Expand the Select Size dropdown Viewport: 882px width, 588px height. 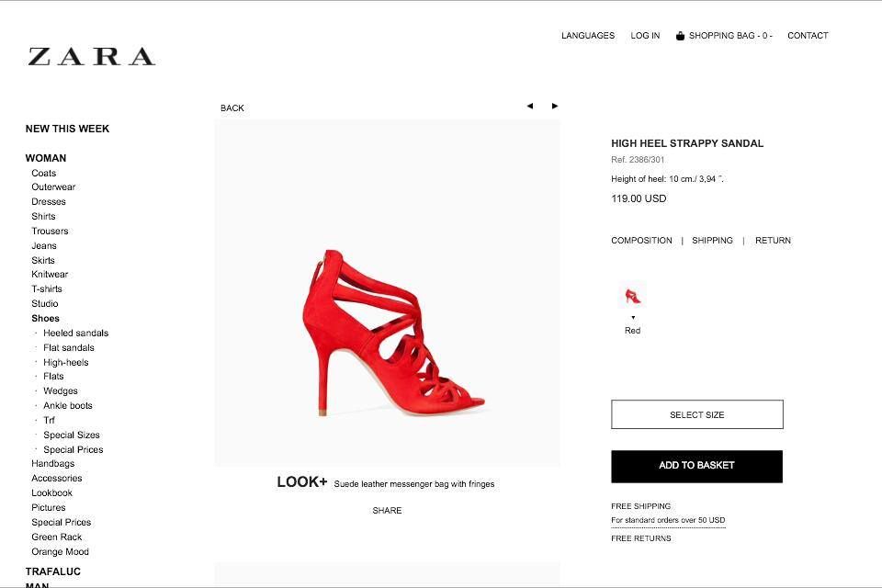click(x=696, y=414)
